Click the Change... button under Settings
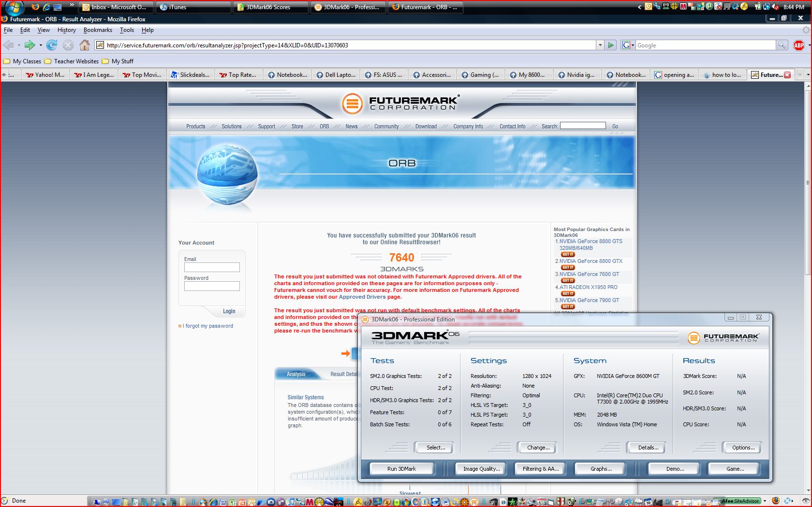Image resolution: width=812 pixels, height=507 pixels. pos(538,448)
